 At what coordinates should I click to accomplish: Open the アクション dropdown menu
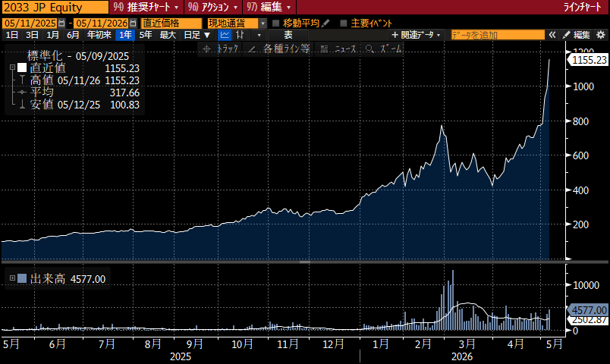(212, 7)
